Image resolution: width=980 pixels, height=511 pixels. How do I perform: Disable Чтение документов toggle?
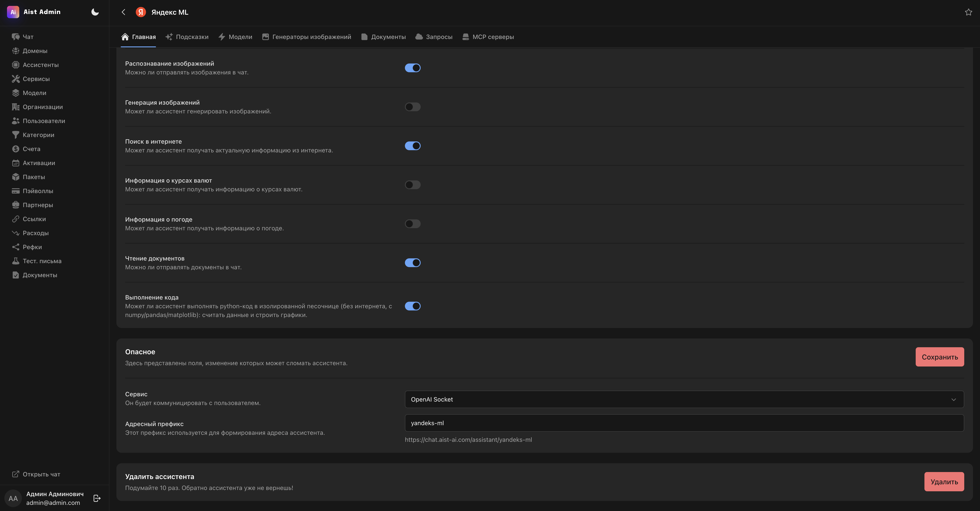(x=412, y=263)
